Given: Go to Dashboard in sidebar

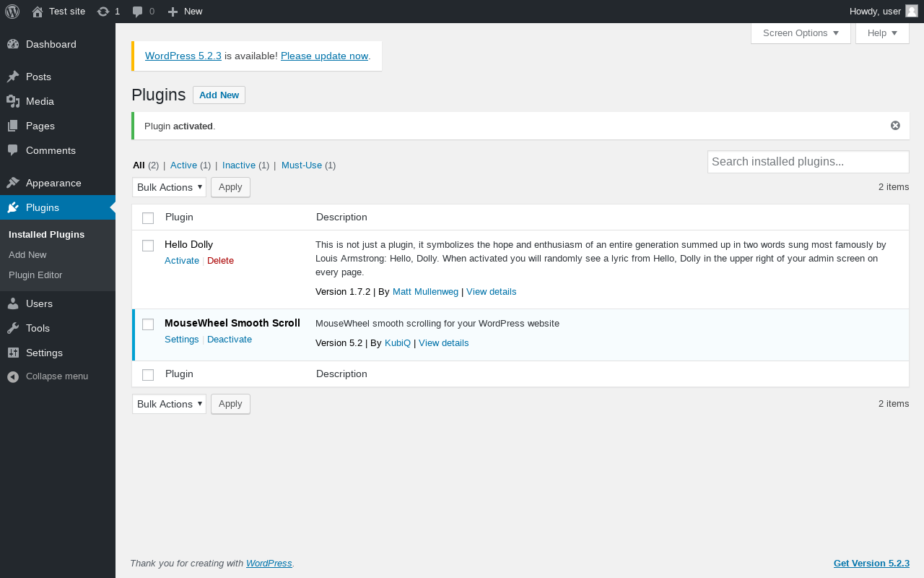Looking at the screenshot, I should 58,44.
